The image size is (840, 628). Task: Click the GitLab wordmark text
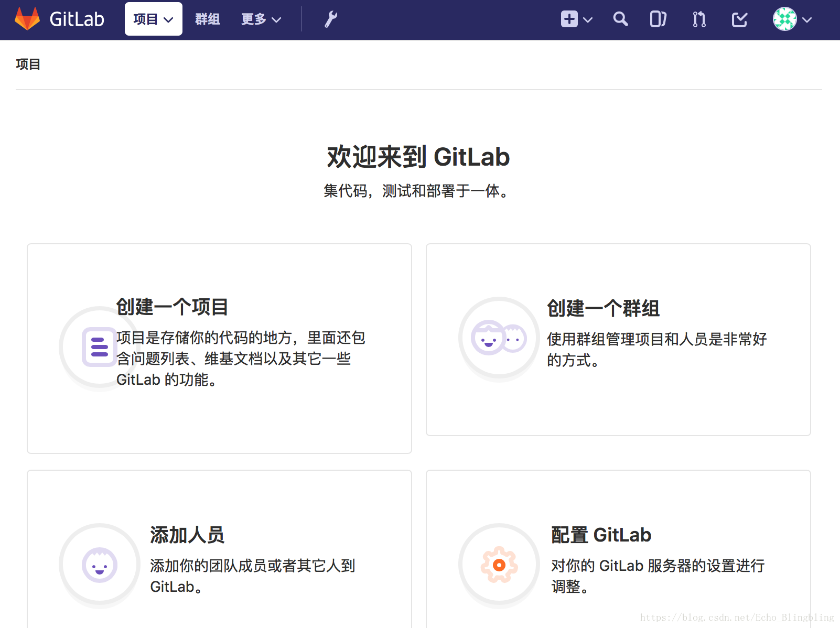click(x=77, y=19)
